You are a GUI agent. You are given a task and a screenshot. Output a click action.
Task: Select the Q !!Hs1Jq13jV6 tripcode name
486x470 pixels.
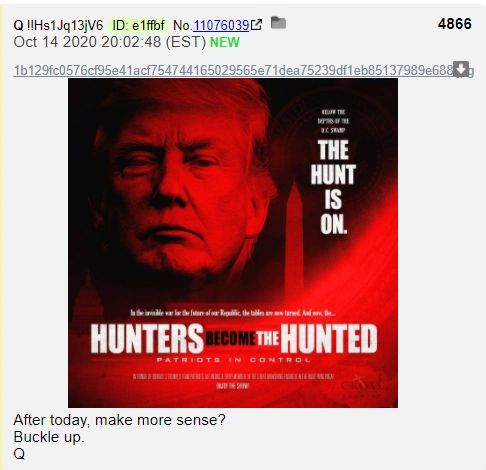point(58,25)
